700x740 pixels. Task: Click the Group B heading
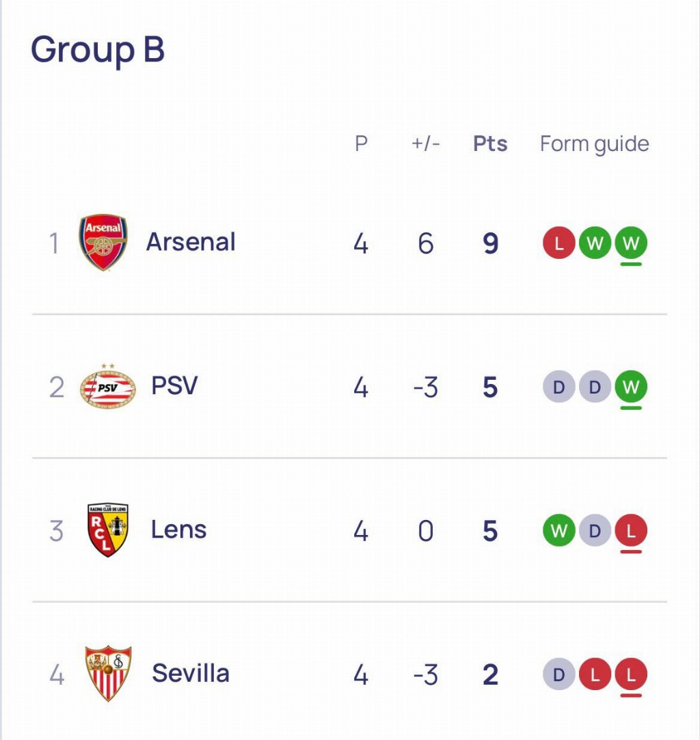pos(98,50)
